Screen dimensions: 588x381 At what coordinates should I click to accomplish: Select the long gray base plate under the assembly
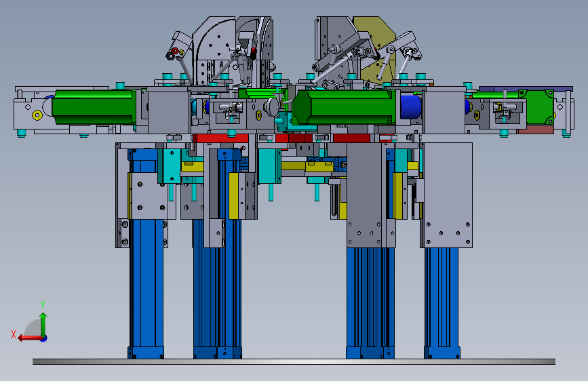(294, 361)
